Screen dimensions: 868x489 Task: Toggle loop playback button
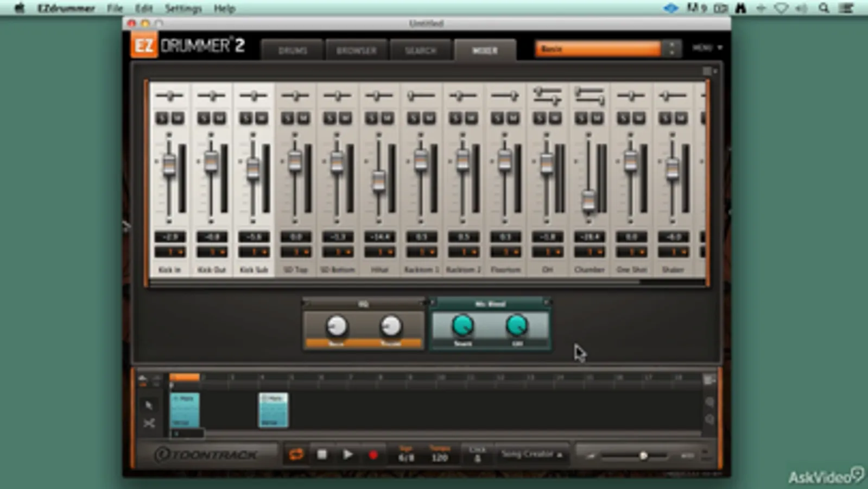(x=296, y=454)
